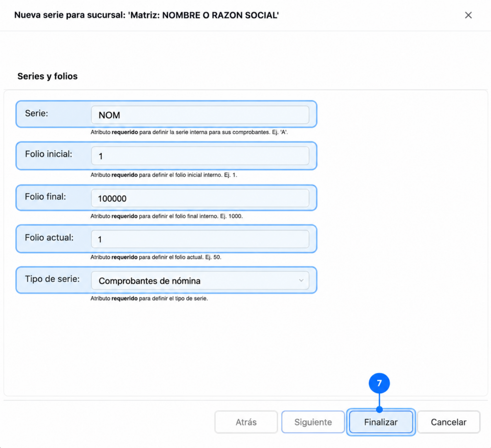The height and width of the screenshot is (448, 491).
Task: Click the Atrás button
Action: coord(246,422)
